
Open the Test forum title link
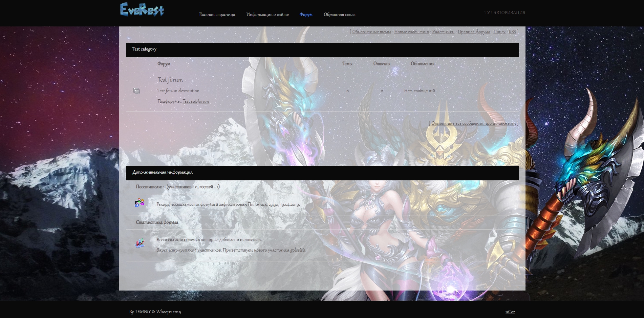pos(170,80)
